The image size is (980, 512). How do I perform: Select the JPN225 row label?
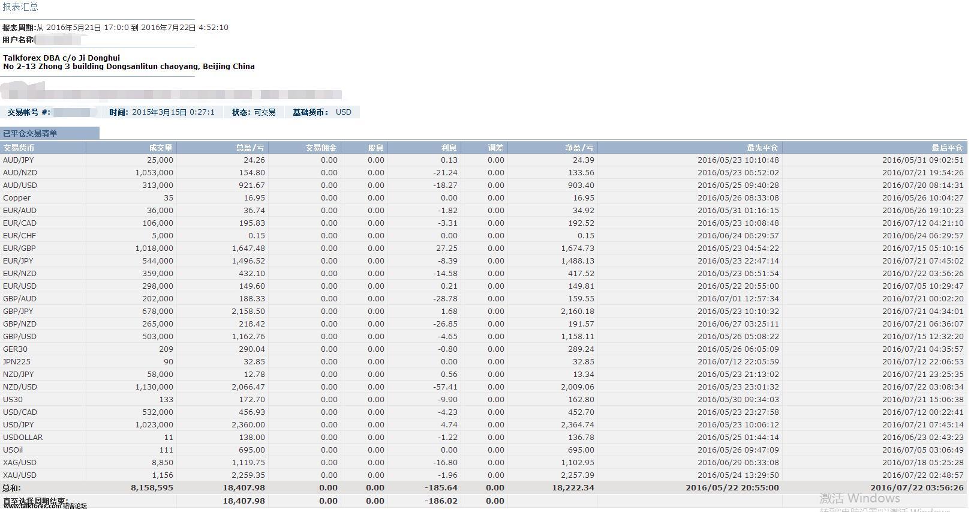pos(17,361)
